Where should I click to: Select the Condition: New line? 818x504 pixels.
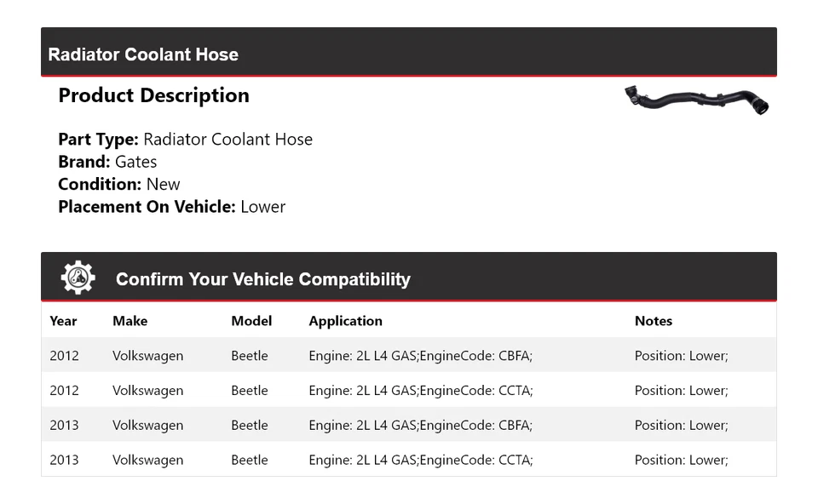[x=119, y=184]
